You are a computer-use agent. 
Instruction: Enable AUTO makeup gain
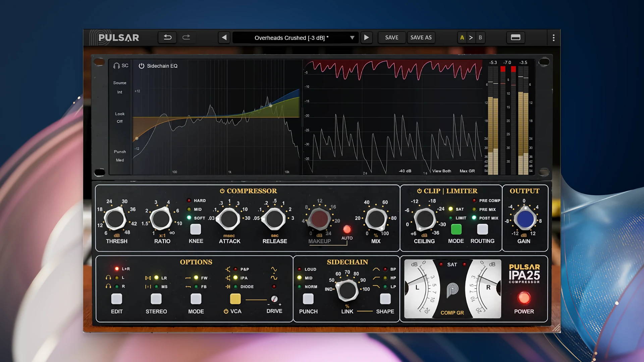coord(347,229)
